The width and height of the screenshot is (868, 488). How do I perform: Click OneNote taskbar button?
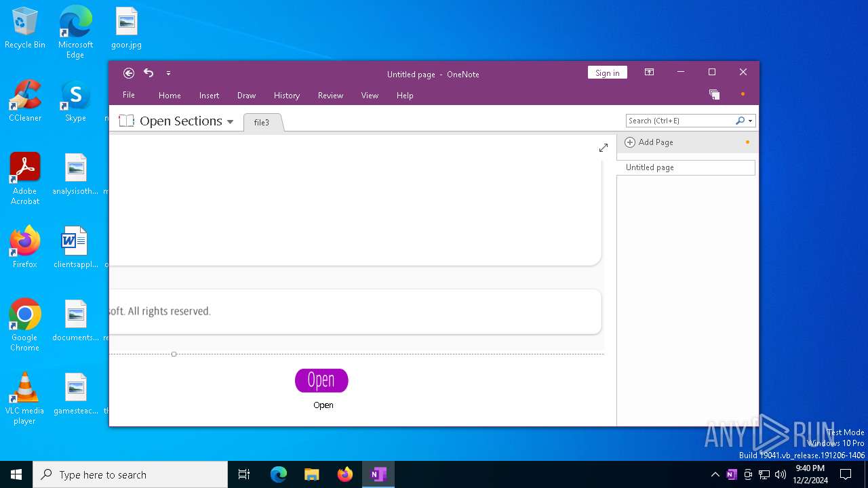(x=378, y=474)
